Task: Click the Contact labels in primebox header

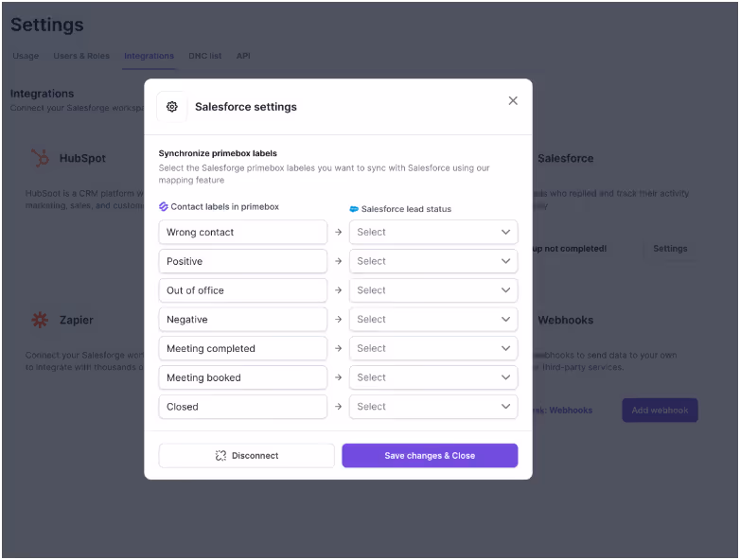Action: 224,206
